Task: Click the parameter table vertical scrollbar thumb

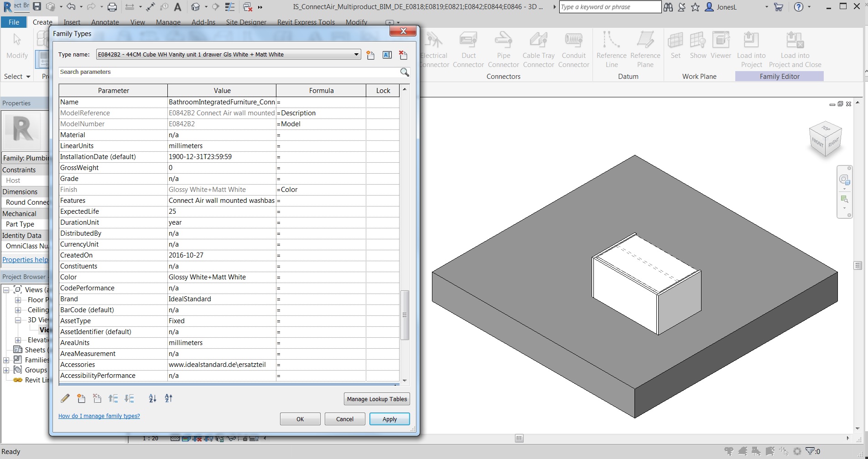Action: 405,315
